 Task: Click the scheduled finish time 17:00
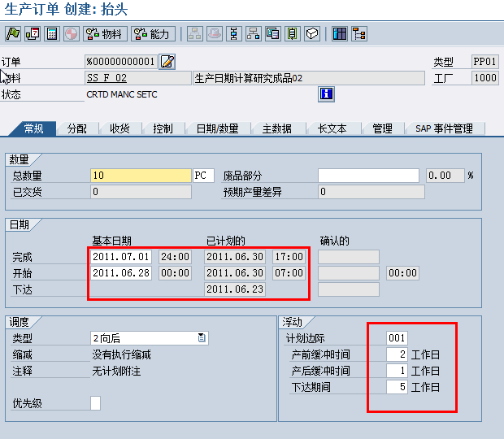click(x=289, y=256)
